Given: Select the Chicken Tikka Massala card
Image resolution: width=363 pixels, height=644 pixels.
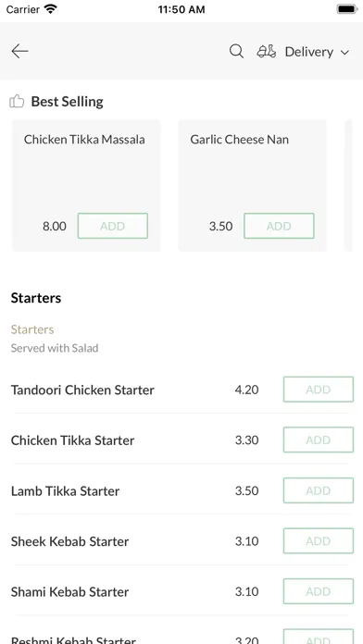Looking at the screenshot, I should [86, 185].
